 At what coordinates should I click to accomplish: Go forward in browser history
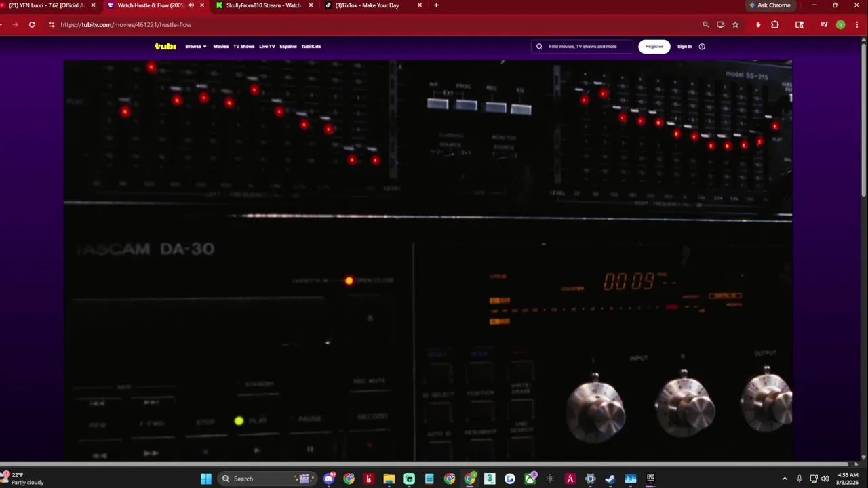15,24
